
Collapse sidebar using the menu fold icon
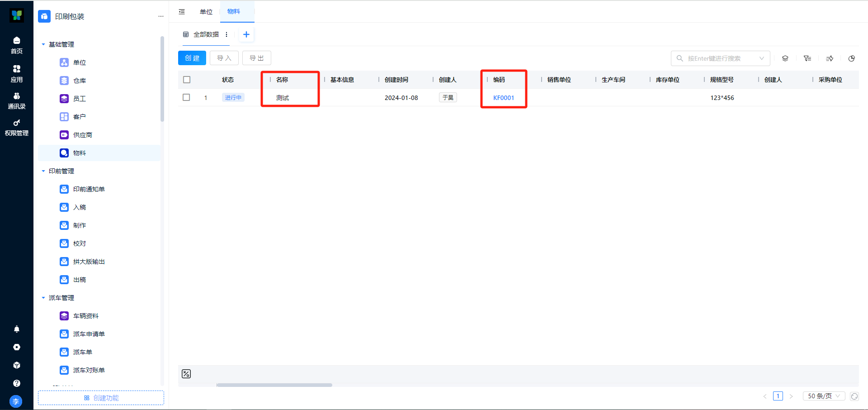point(182,12)
